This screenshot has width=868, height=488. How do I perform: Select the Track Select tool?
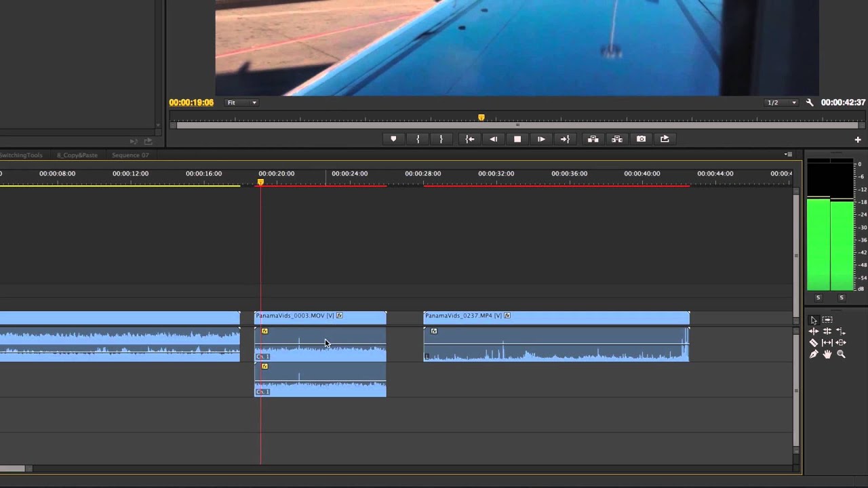pyautogui.click(x=827, y=320)
